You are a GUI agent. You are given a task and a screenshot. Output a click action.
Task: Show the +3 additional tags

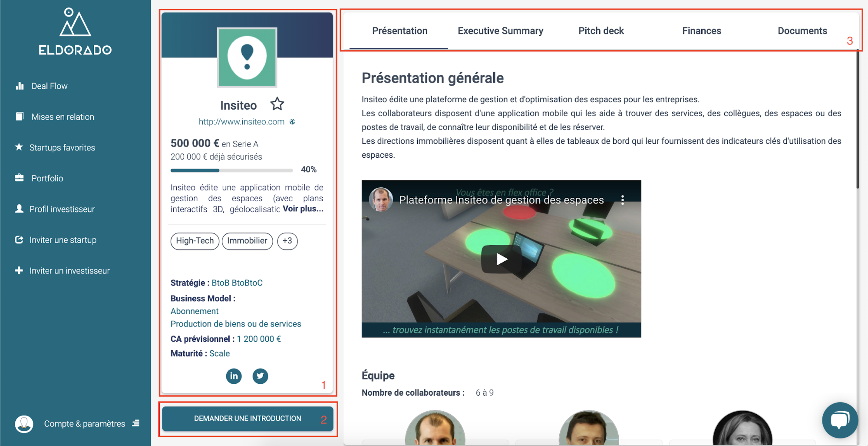[x=287, y=241]
